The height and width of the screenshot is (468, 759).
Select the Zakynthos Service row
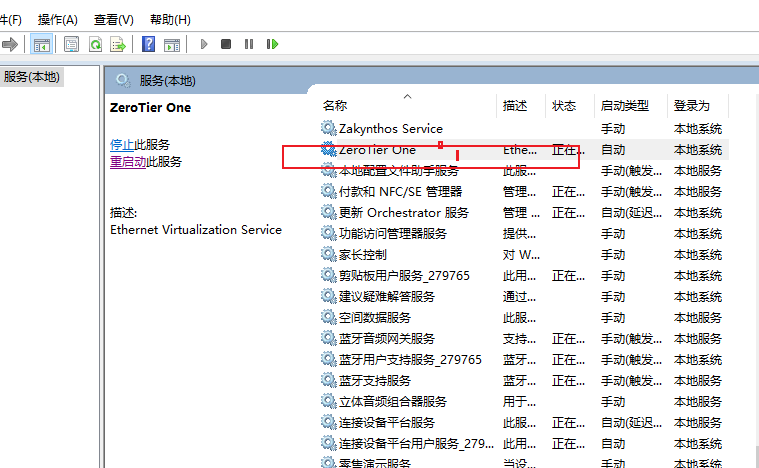[x=390, y=129]
